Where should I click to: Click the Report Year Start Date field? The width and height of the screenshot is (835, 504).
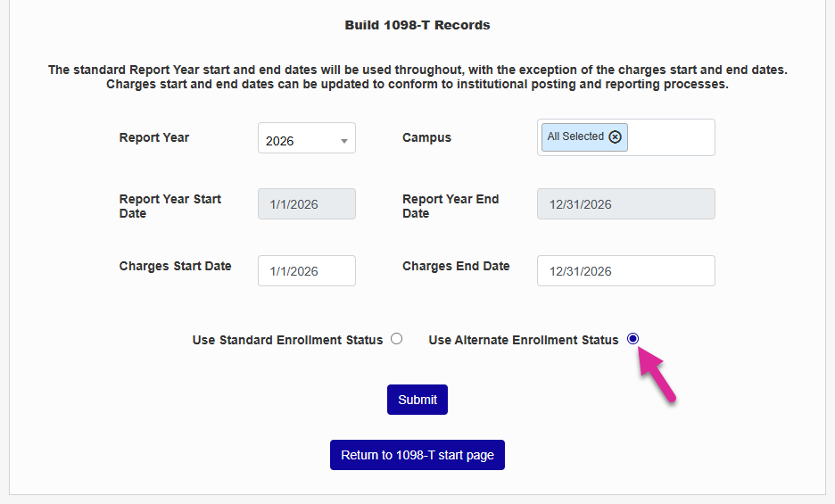(x=306, y=204)
